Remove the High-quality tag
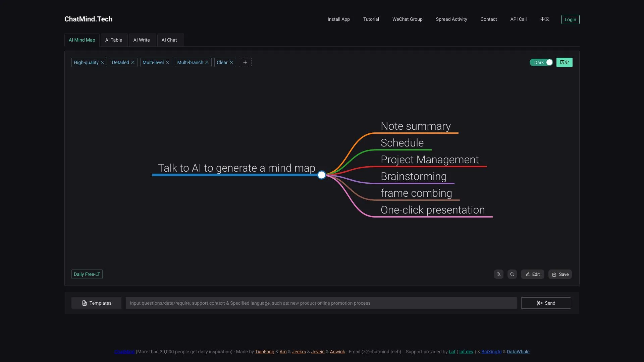This screenshot has height=362, width=644. click(102, 62)
